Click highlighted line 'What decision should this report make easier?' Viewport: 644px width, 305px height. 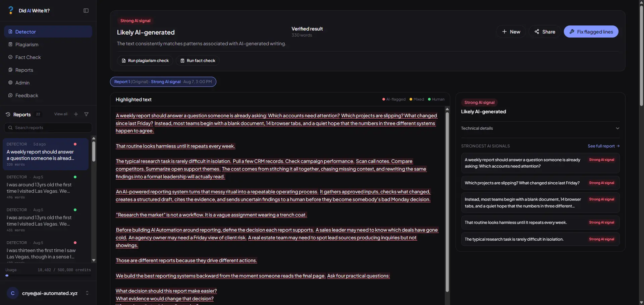click(166, 291)
